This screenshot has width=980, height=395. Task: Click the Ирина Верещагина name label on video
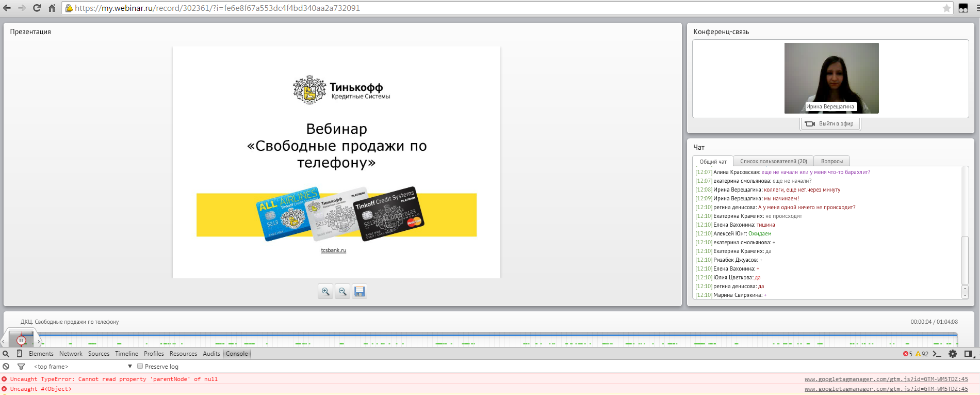830,107
